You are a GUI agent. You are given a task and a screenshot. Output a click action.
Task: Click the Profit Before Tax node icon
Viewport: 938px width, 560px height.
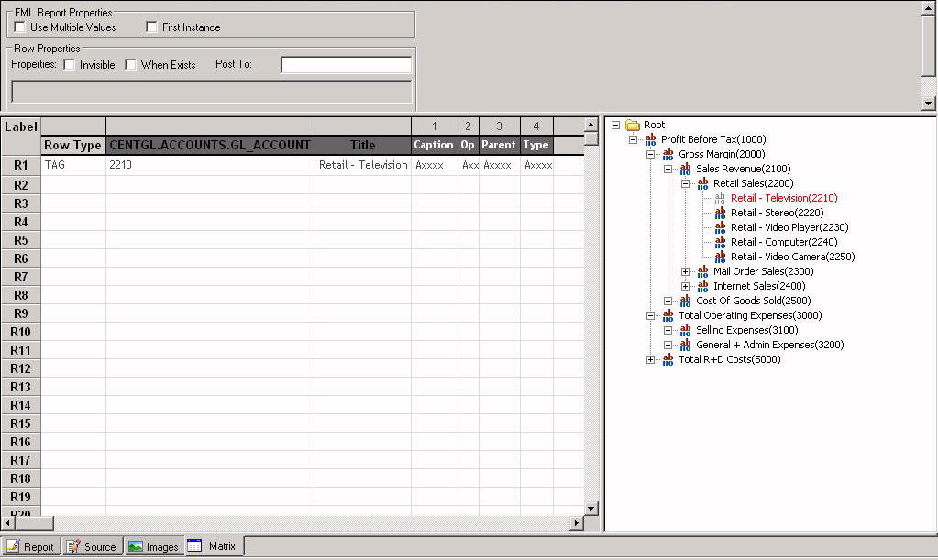coord(650,139)
